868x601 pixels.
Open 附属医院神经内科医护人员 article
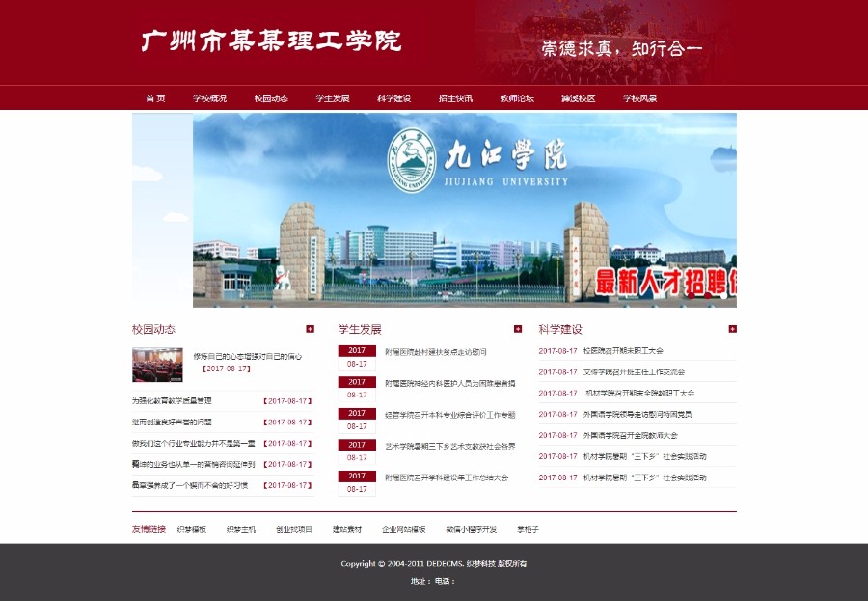point(450,383)
